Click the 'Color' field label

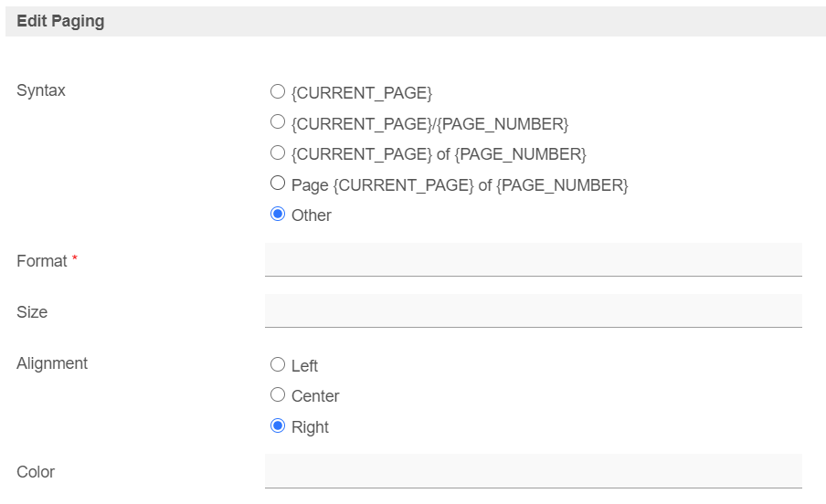pos(36,472)
